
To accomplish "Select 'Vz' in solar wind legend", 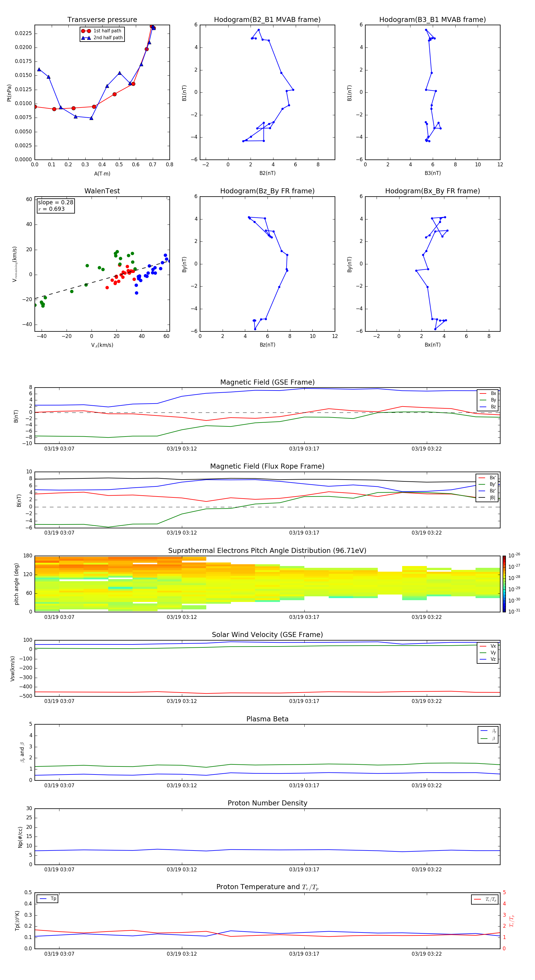I will 488,659.
